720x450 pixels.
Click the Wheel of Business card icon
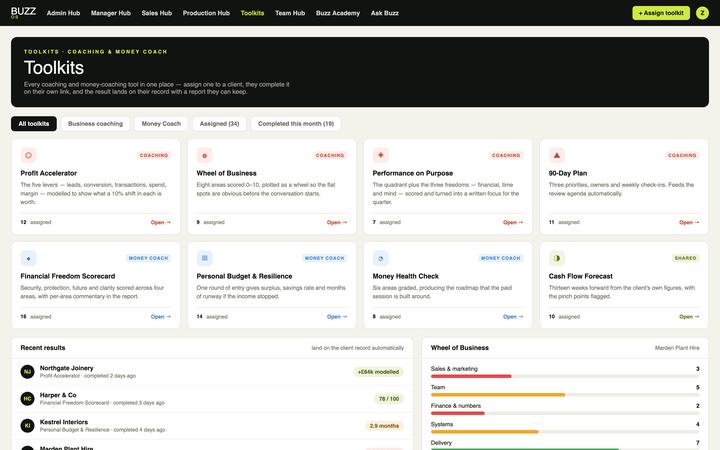(x=204, y=155)
